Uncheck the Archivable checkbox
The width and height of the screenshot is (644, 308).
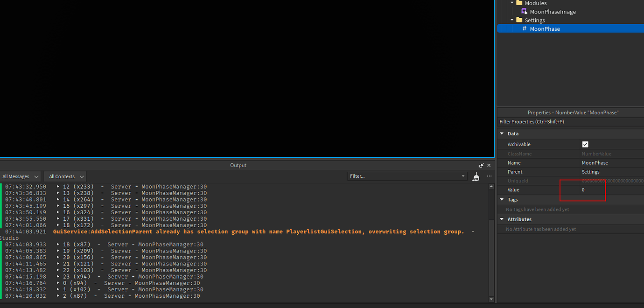click(x=585, y=144)
